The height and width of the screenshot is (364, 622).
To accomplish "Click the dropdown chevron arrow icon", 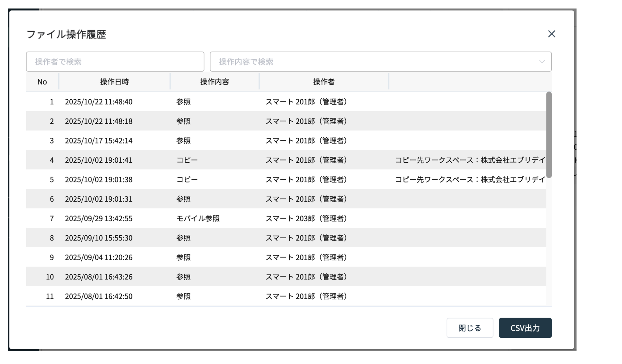I will click(x=542, y=62).
